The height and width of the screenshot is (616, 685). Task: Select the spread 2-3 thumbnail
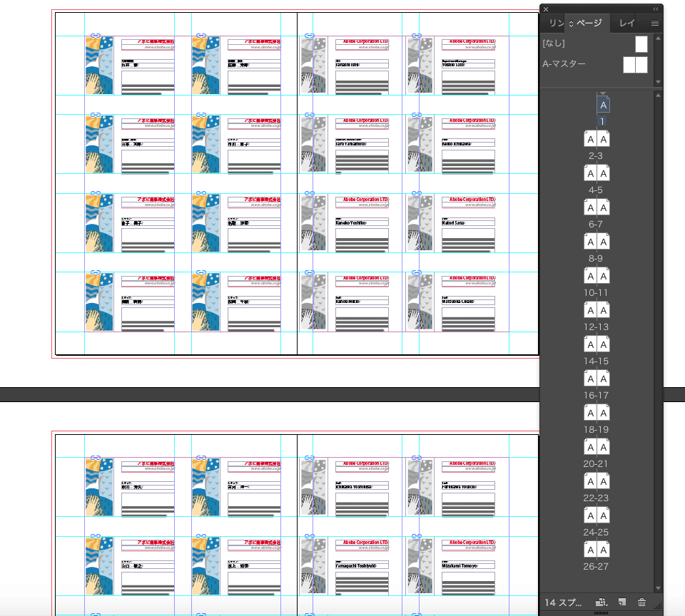tap(597, 140)
